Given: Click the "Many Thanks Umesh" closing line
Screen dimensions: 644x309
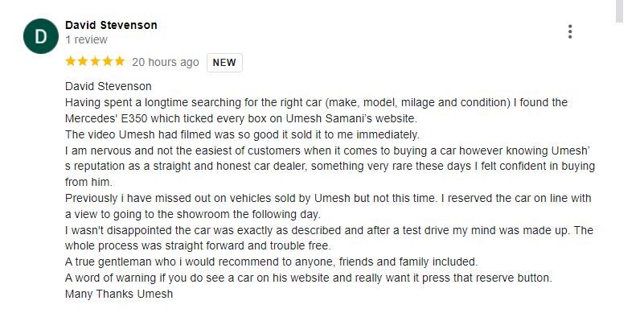Looking at the screenshot, I should 119,295.
